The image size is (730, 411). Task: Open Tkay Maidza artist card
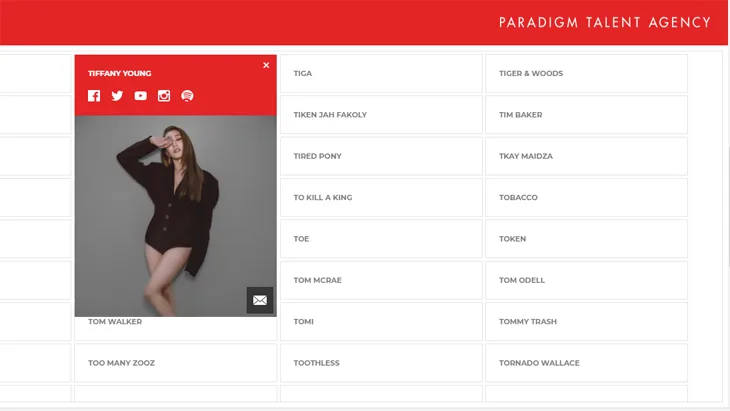coord(587,156)
